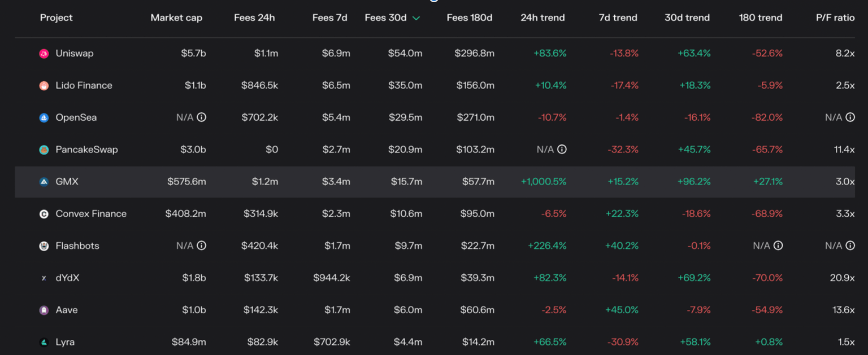Click info icon beside OpenSea market cap
This screenshot has height=355, width=868.
tap(201, 117)
